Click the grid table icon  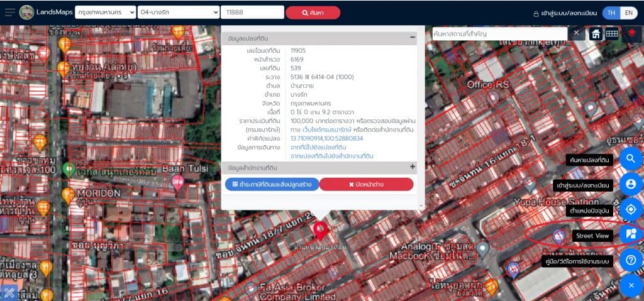611,34
